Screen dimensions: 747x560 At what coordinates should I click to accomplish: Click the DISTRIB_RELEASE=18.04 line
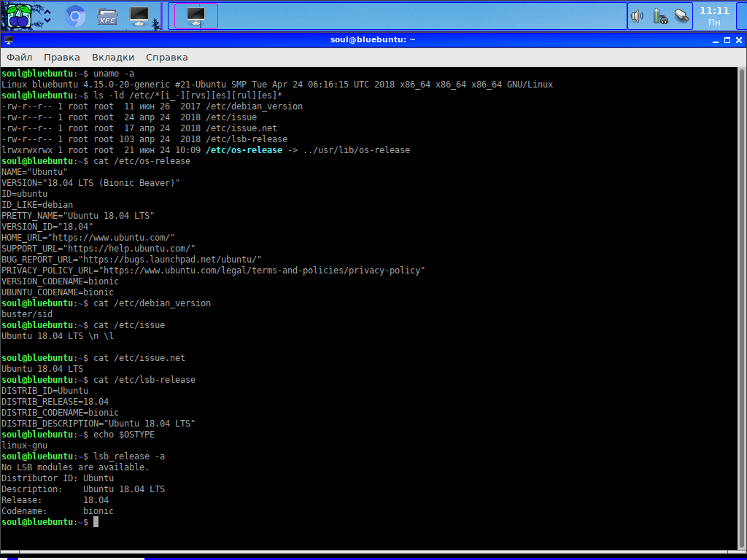coord(55,402)
